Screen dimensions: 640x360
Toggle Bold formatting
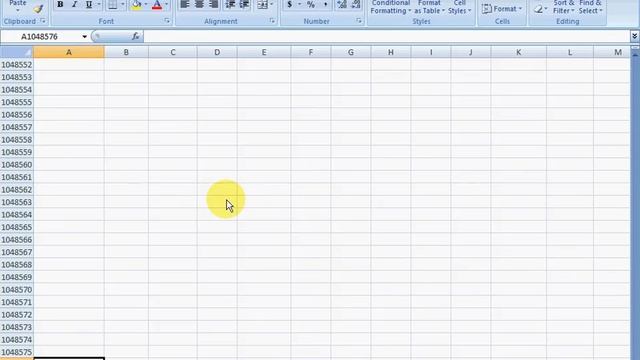pyautogui.click(x=60, y=4)
